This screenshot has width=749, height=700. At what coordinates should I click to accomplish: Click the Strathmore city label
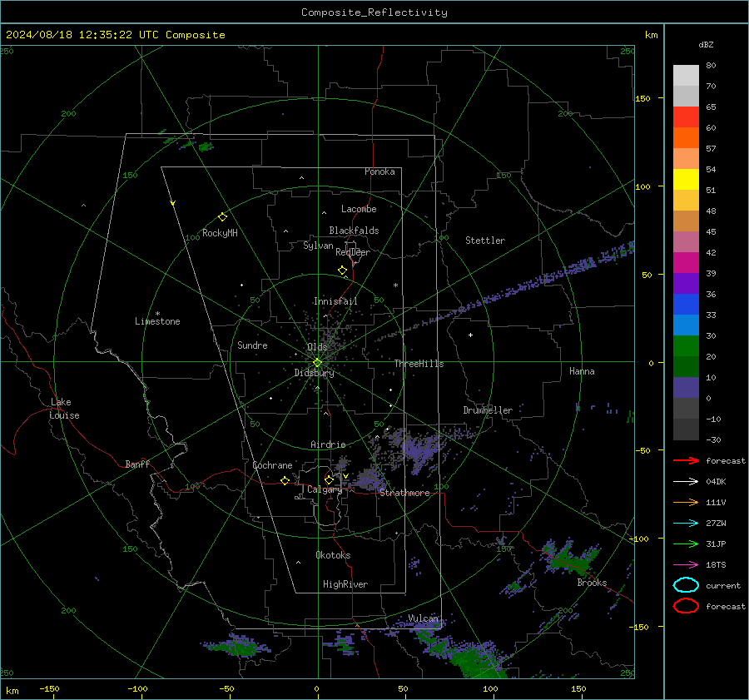point(404,493)
